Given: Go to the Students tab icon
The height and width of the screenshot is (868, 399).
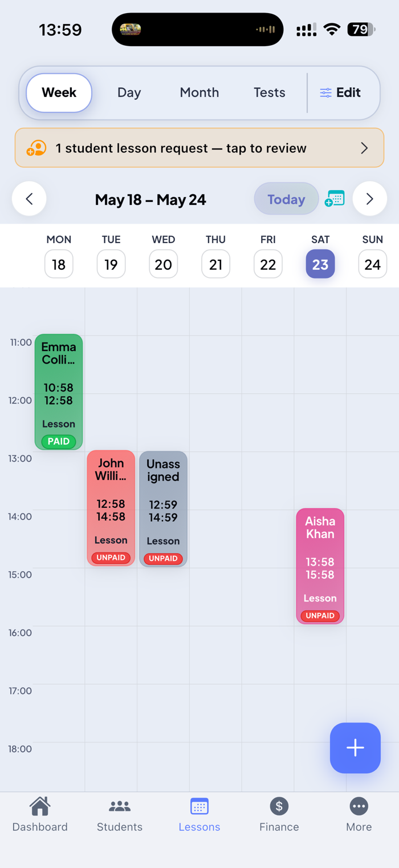Looking at the screenshot, I should (x=120, y=806).
